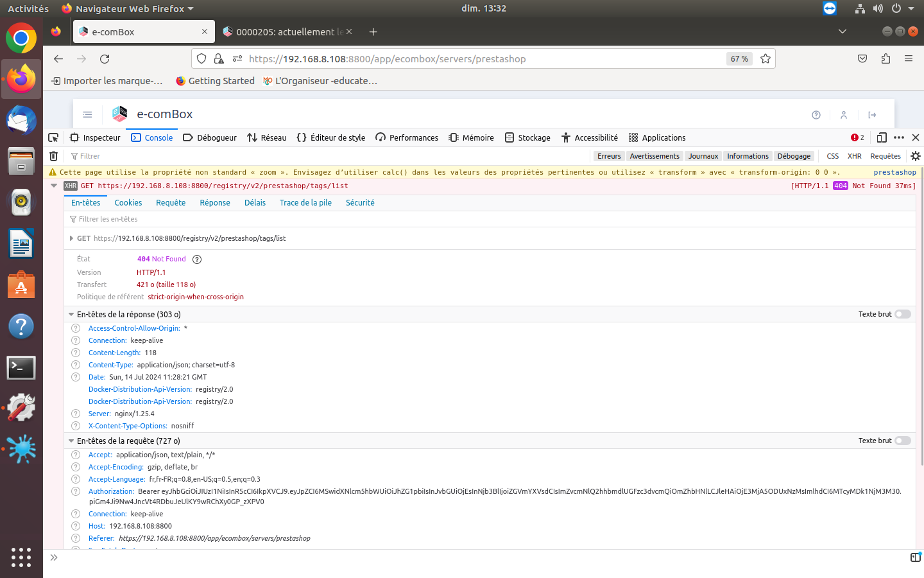Show applications grid in the dock
This screenshot has height=578, width=924.
click(21, 557)
